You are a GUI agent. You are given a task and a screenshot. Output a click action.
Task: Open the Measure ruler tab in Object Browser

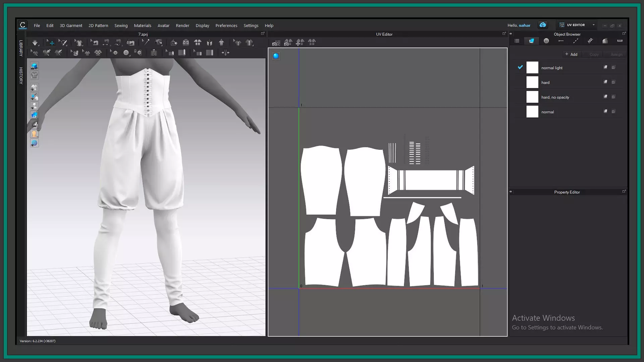(620, 41)
